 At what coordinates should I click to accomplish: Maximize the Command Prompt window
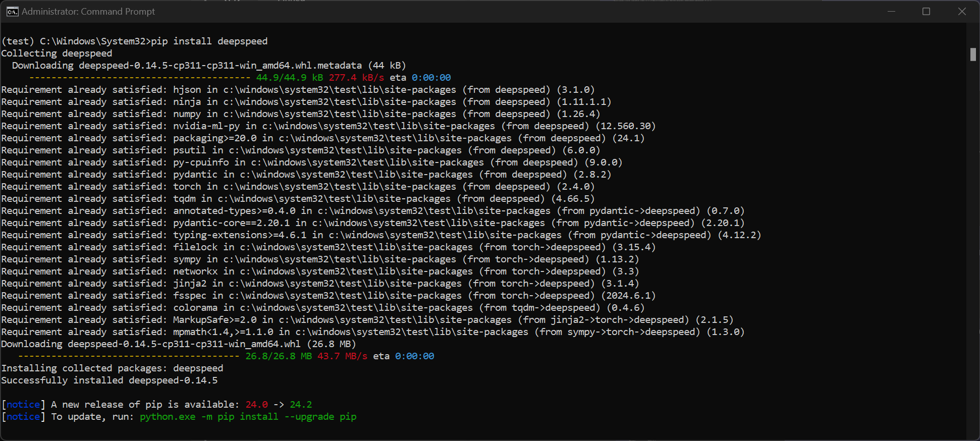[x=926, y=12]
